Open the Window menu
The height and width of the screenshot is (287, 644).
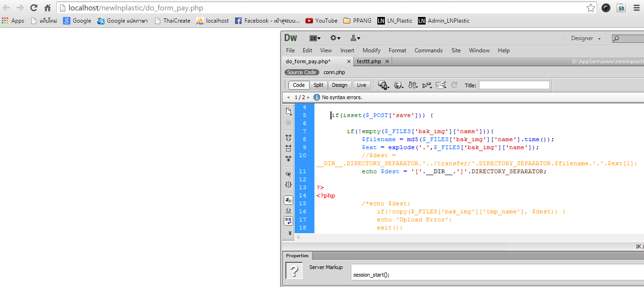(x=479, y=51)
